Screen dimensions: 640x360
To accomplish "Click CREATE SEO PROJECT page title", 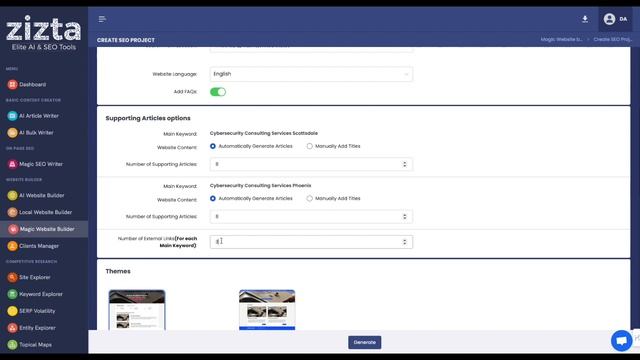I will [126, 40].
